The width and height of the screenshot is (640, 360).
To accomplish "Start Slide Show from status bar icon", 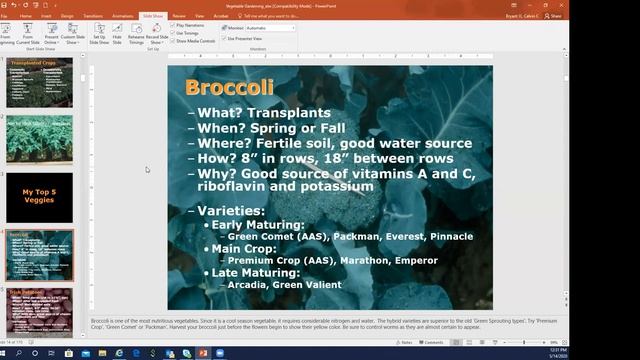I will 495,342.
